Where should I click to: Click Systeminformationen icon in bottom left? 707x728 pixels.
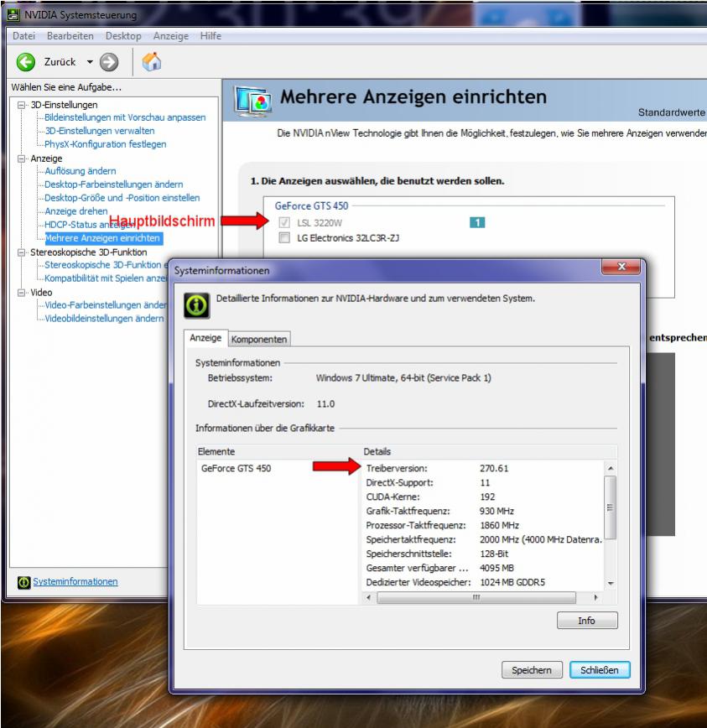23,582
